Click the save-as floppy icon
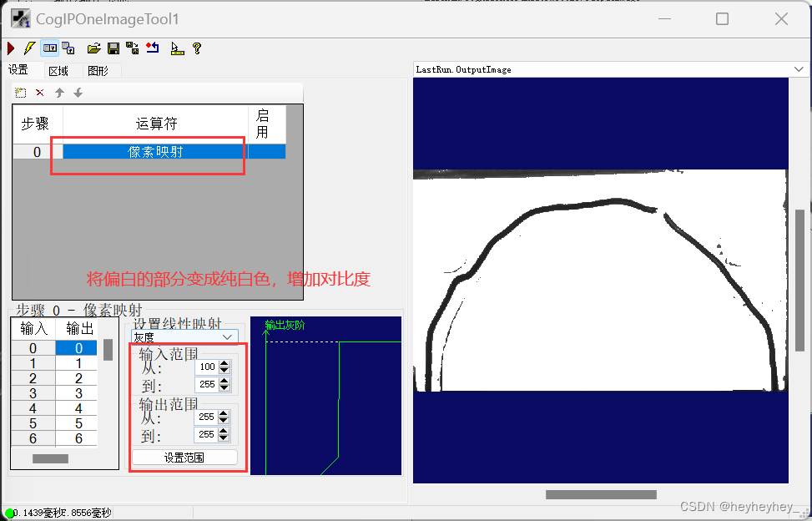The image size is (812, 521). click(x=132, y=48)
